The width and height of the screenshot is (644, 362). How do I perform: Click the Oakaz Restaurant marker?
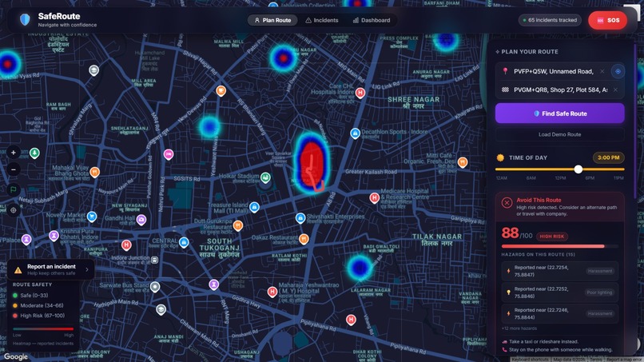(x=304, y=239)
